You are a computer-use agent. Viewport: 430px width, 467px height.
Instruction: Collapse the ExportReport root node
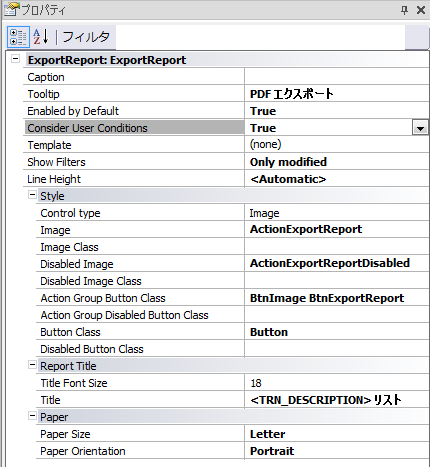pos(15,59)
